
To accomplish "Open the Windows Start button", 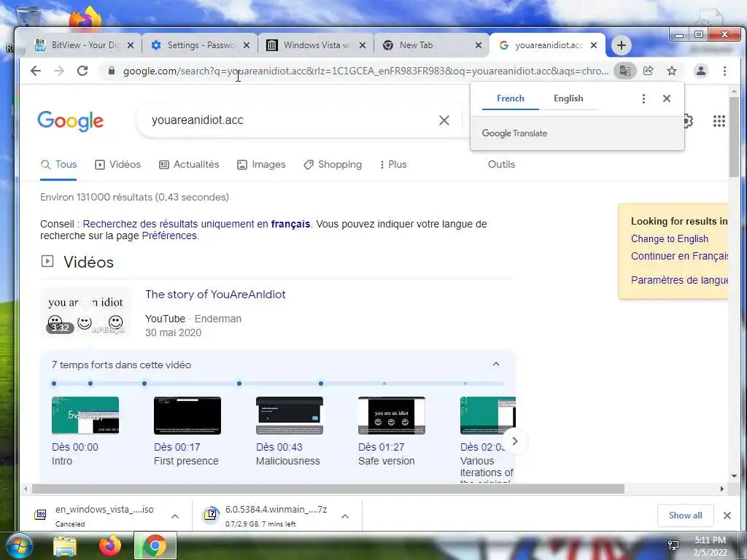I will pyautogui.click(x=18, y=545).
